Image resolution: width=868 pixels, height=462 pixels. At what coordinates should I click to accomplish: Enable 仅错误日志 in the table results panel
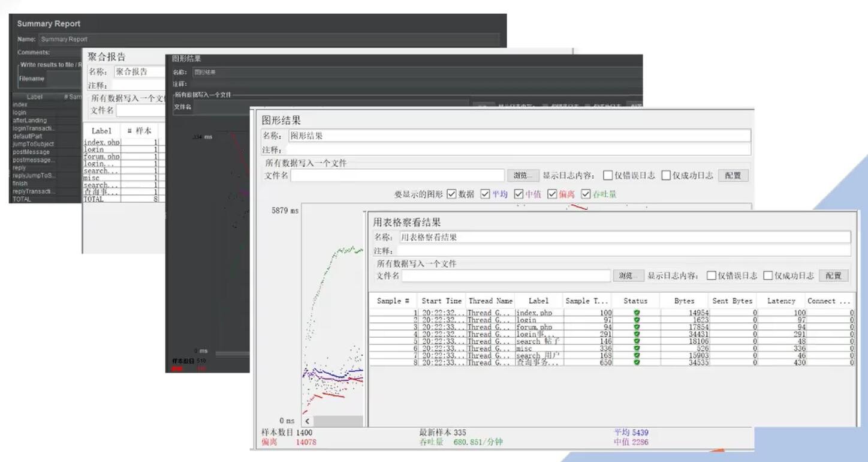pyautogui.click(x=712, y=275)
